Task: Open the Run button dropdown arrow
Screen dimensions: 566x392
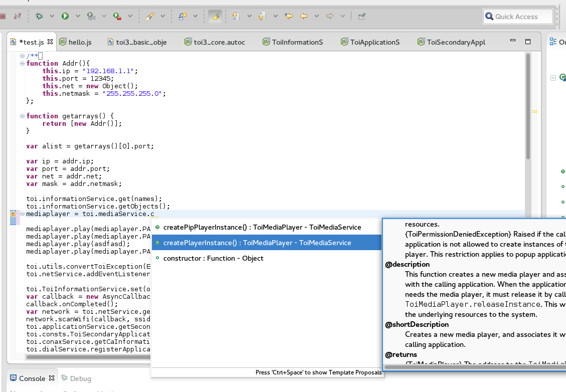Action: click(x=78, y=16)
